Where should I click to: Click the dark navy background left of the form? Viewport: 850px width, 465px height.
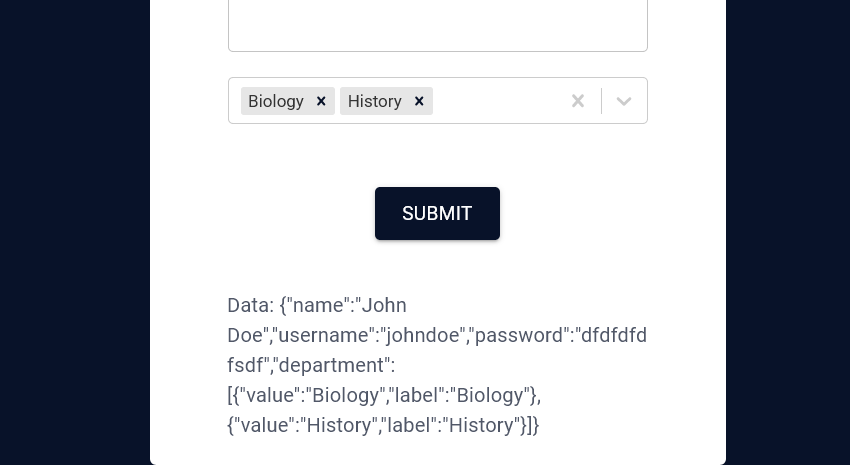coord(75,232)
